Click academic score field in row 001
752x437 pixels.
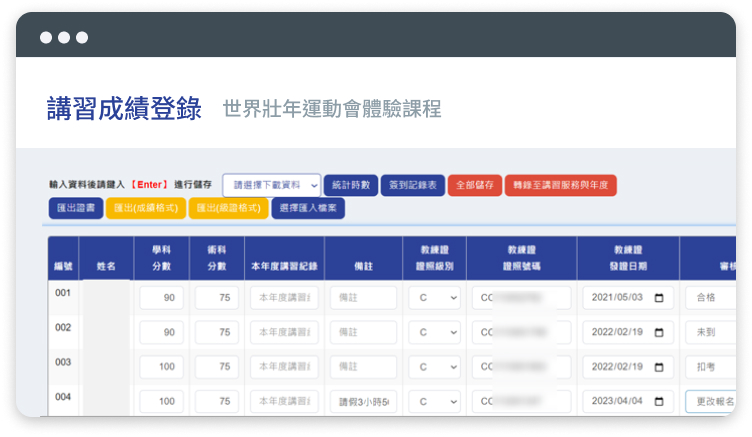[x=161, y=298]
